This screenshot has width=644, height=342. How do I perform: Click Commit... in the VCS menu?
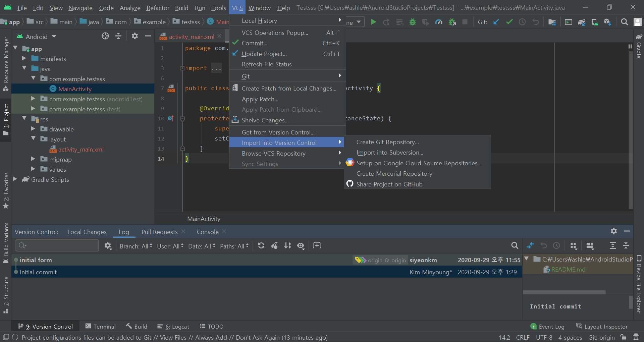[287, 43]
